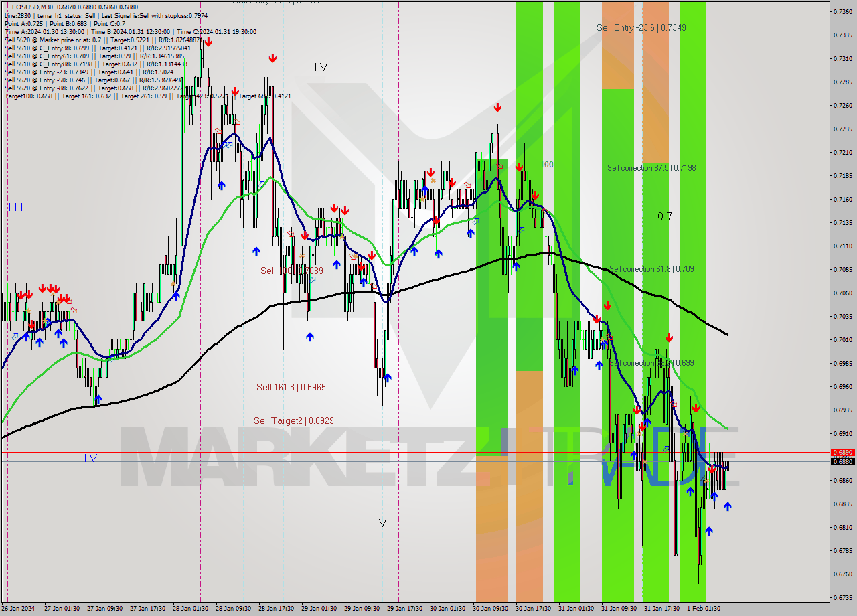This screenshot has height=616, width=857.
Task: Select the '29 Jan 09:30' time axis label
Action: point(362,609)
